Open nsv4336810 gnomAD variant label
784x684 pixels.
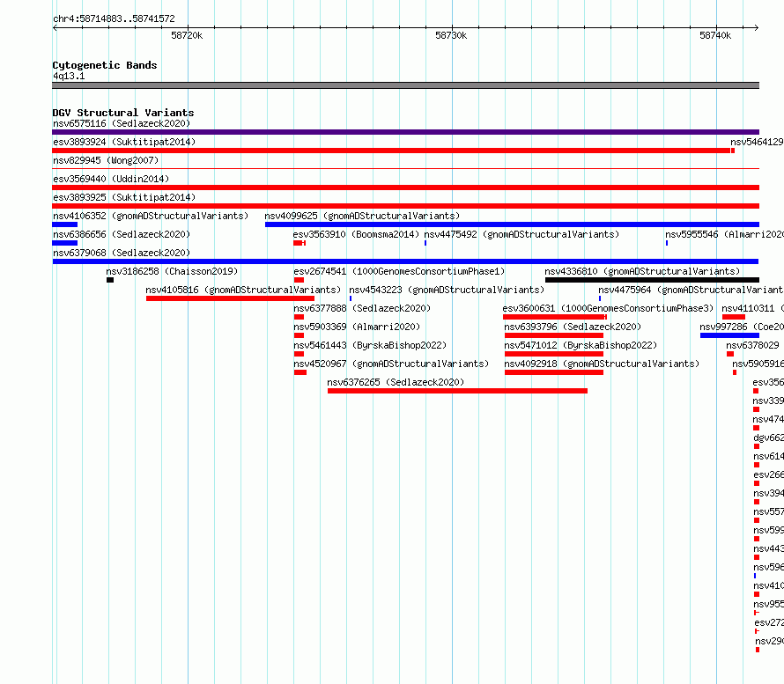(x=642, y=271)
